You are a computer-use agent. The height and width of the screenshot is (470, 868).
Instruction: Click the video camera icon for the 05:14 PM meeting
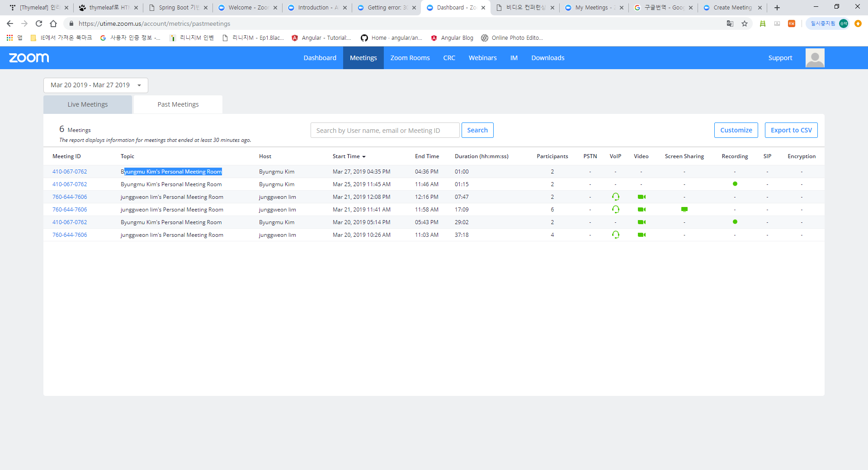click(642, 222)
